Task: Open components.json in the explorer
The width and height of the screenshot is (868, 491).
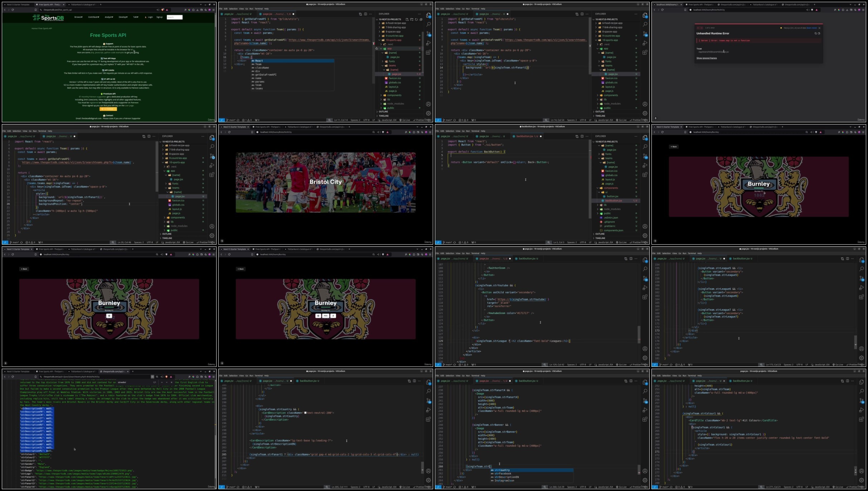Action: (613, 230)
